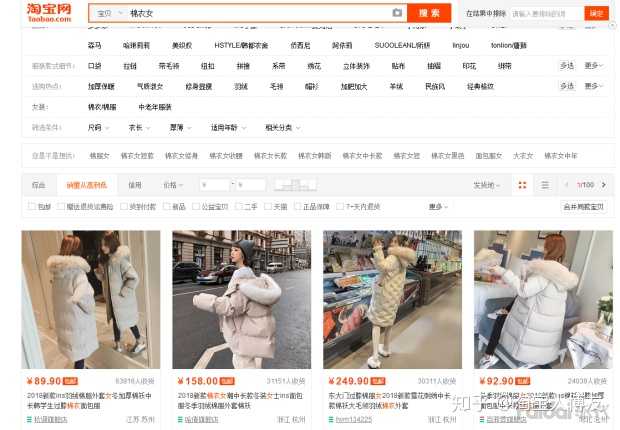Select the 加厚保暖 style option
Viewport: 620px width, 430px height.
pos(101,86)
